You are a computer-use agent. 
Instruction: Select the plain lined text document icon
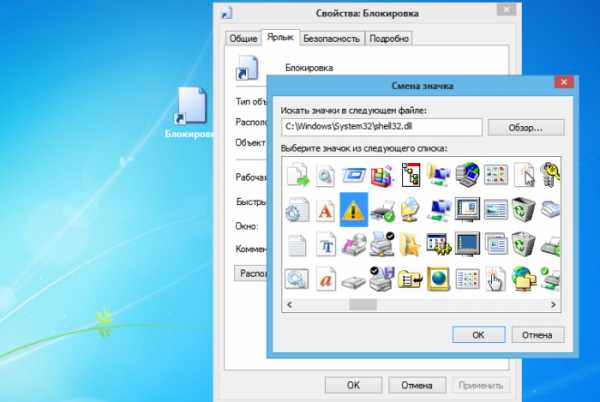click(x=297, y=245)
